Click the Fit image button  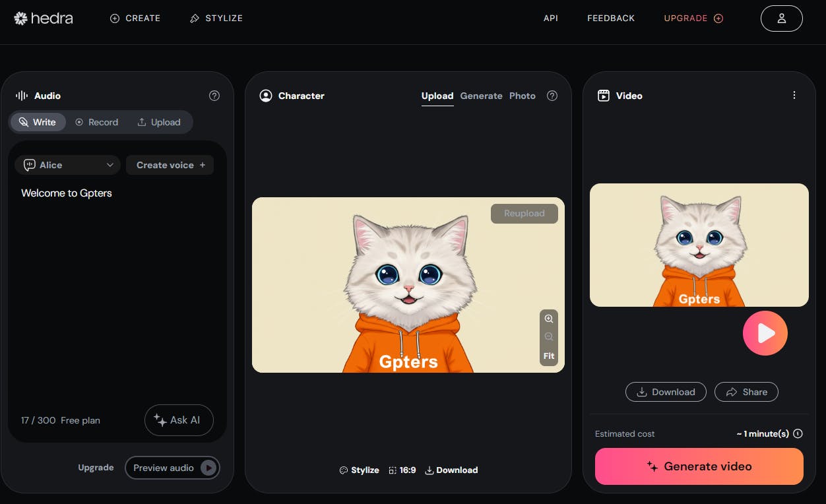tap(549, 356)
